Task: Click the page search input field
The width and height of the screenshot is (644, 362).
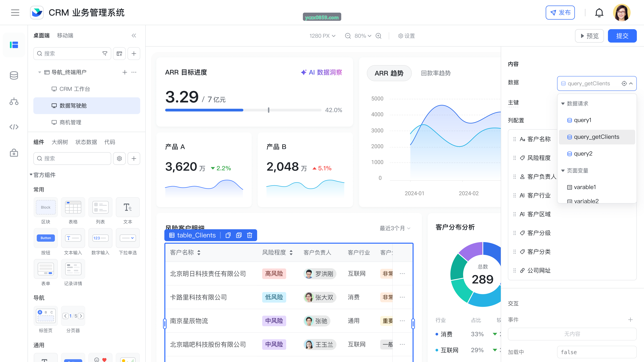Action: tap(72, 54)
